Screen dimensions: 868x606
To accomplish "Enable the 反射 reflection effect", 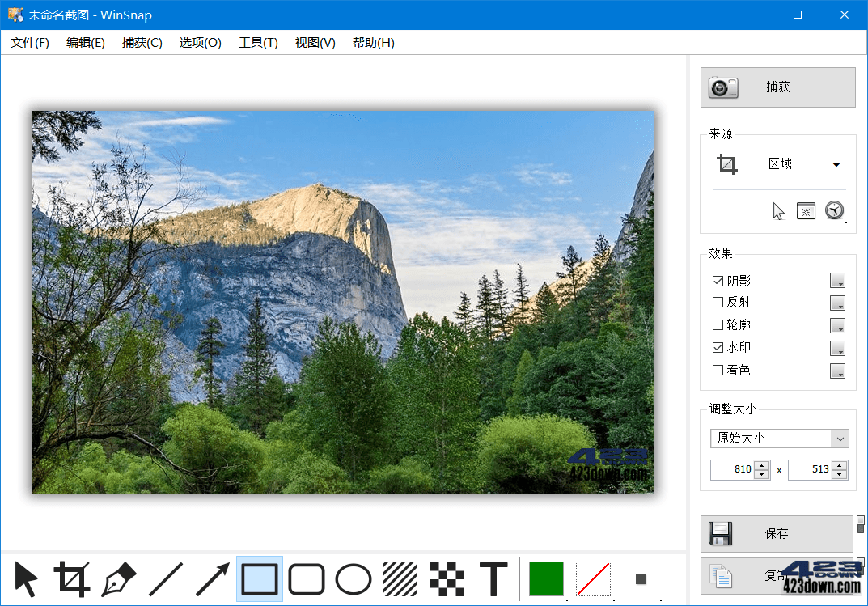I will 718,303.
